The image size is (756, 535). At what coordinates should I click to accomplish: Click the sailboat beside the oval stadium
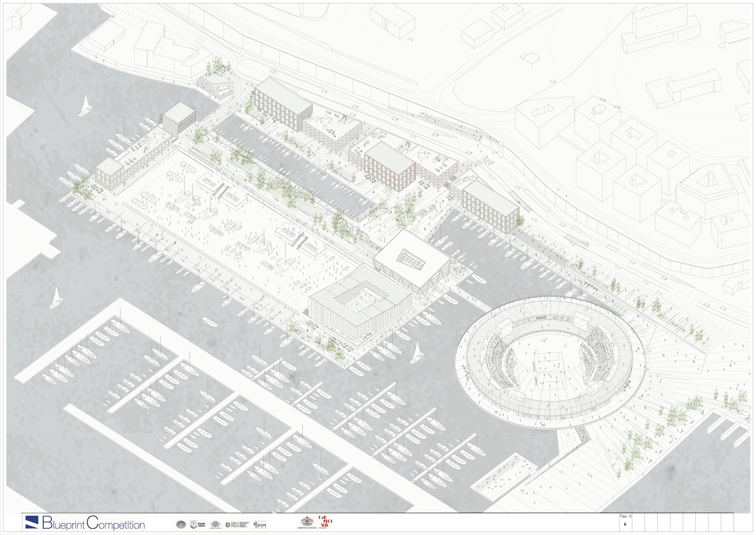[416, 352]
